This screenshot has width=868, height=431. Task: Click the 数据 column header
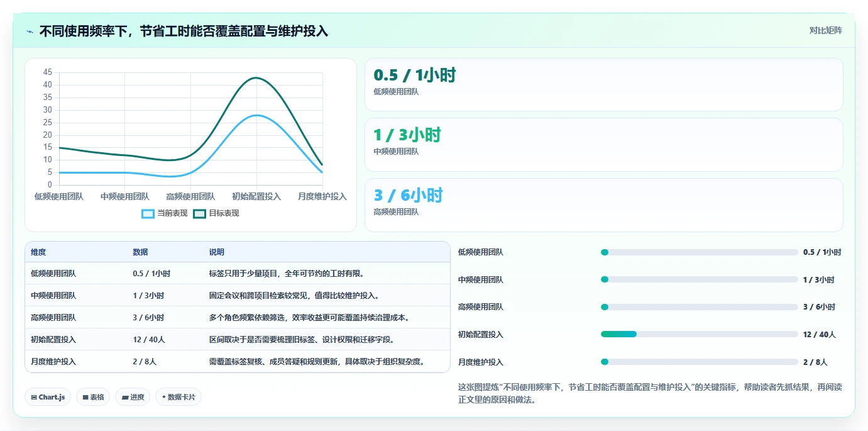140,252
